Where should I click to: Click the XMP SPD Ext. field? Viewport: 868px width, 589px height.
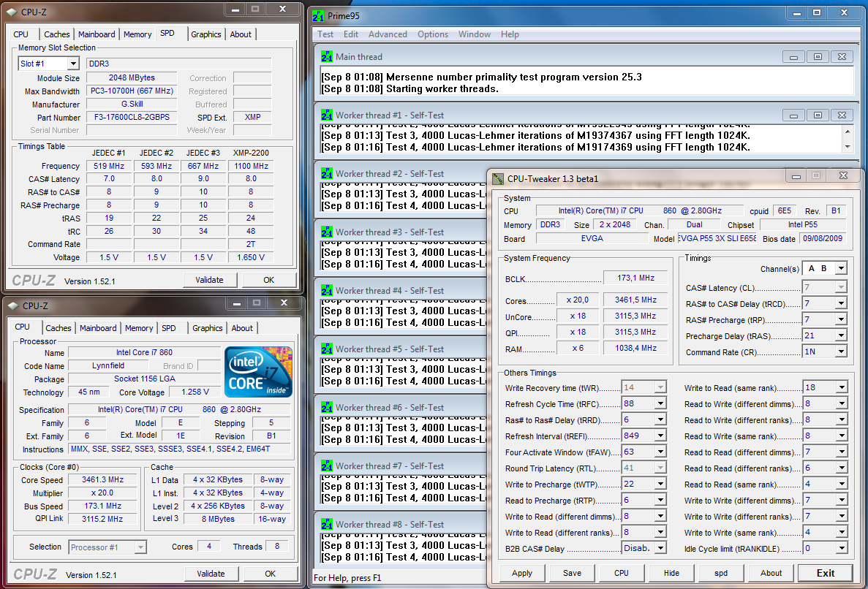252,117
